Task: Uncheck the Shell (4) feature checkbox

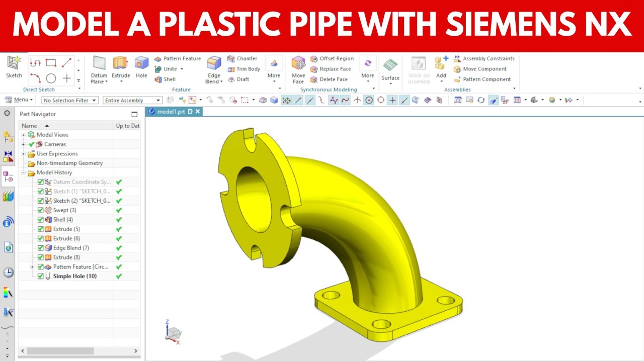Action: coord(41,220)
